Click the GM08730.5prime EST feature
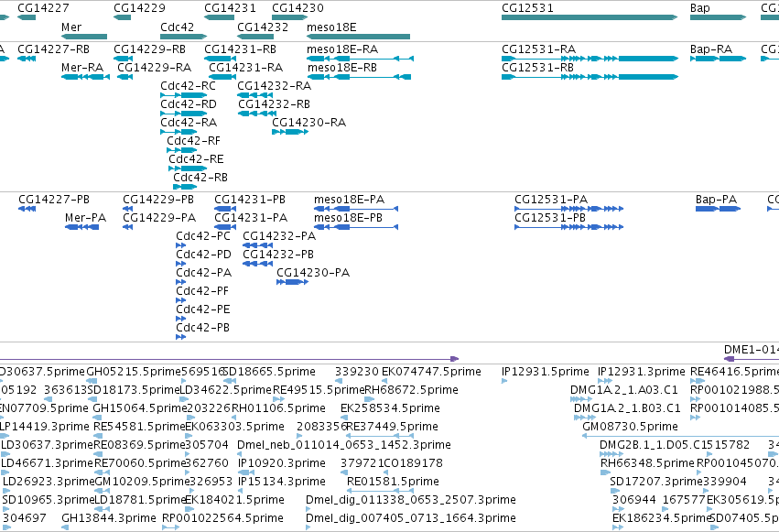The width and height of the screenshot is (779, 532). coord(680,436)
